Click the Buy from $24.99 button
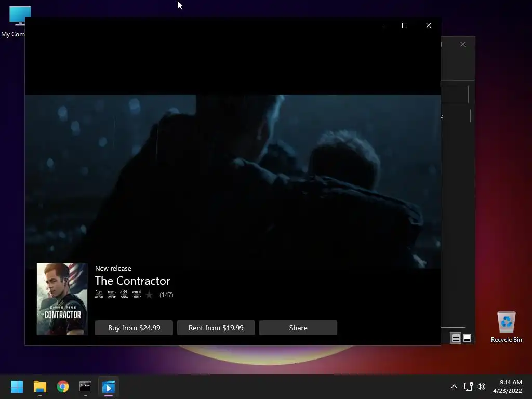The height and width of the screenshot is (399, 532). click(x=134, y=328)
